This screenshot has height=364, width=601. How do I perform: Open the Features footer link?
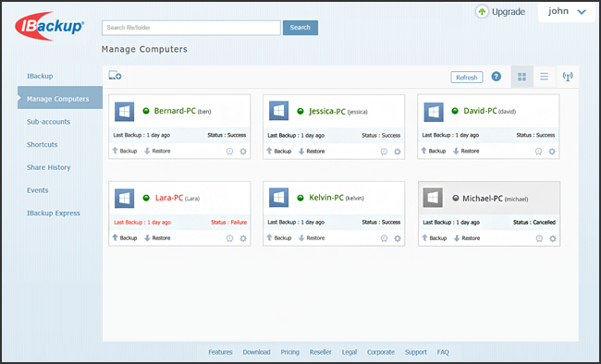(220, 352)
